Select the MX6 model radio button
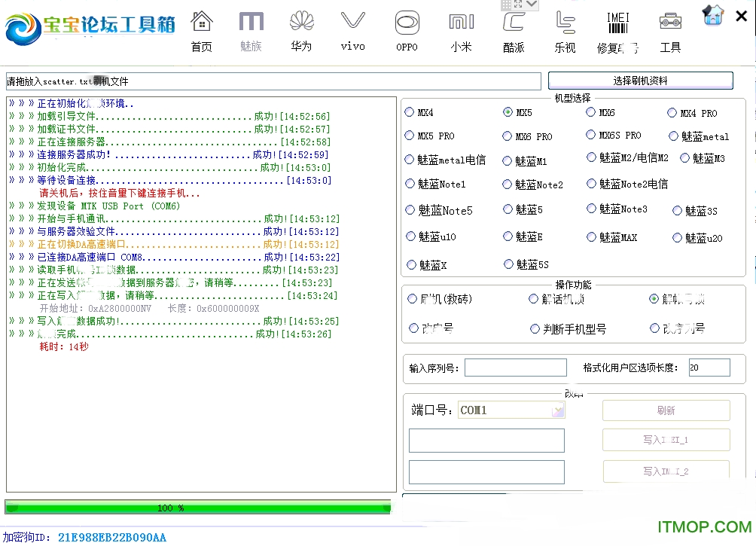 pyautogui.click(x=590, y=112)
